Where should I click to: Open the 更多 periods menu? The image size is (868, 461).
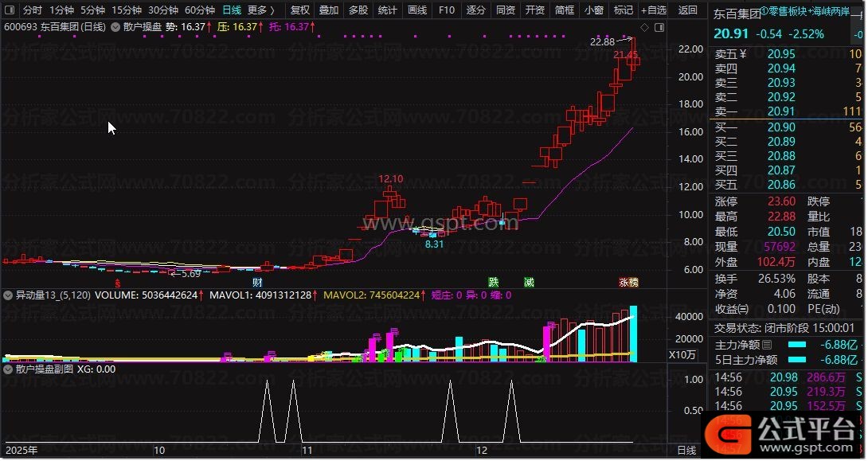260,10
